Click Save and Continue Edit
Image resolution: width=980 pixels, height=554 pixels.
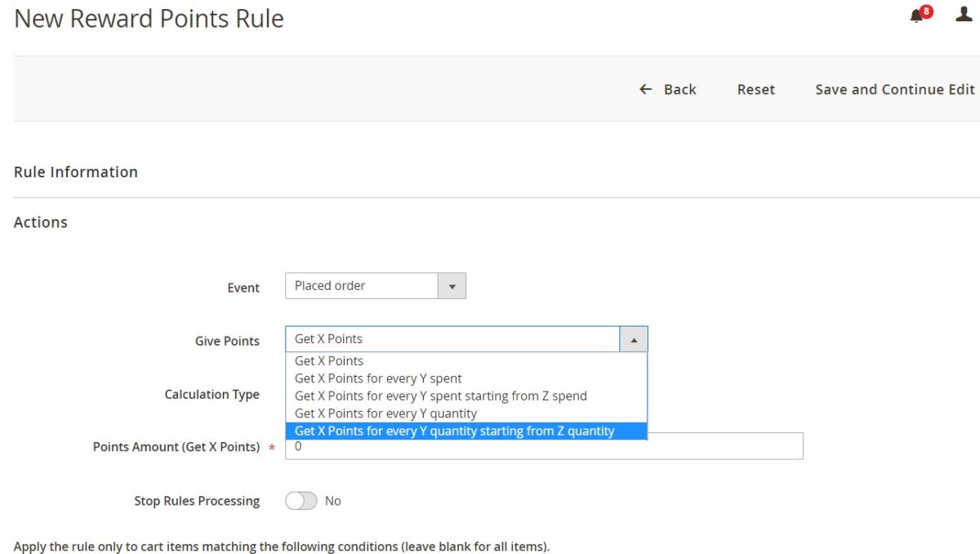coord(893,89)
